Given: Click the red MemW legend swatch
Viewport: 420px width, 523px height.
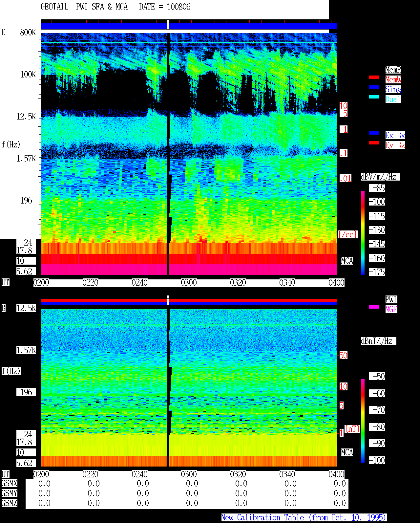Looking at the screenshot, I should [374, 77].
